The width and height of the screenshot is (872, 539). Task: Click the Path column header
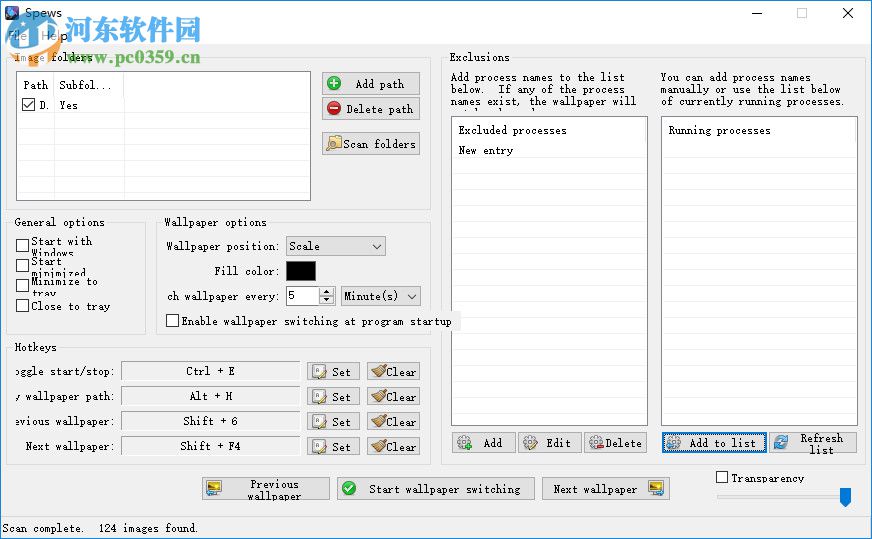[x=36, y=85]
